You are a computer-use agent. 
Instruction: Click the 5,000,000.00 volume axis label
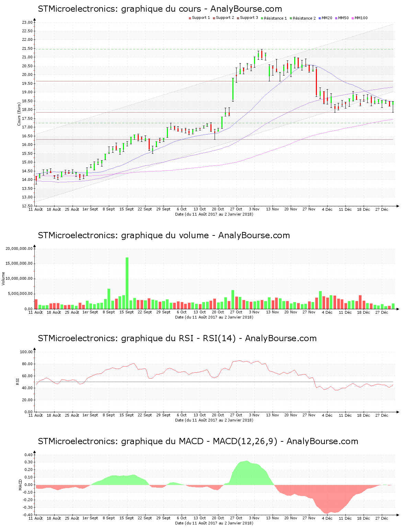coord(20,294)
